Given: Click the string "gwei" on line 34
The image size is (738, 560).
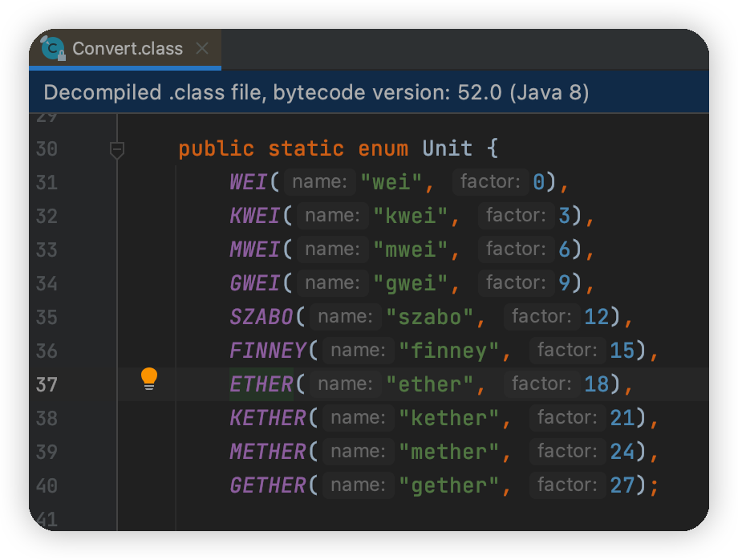Looking at the screenshot, I should point(411,283).
